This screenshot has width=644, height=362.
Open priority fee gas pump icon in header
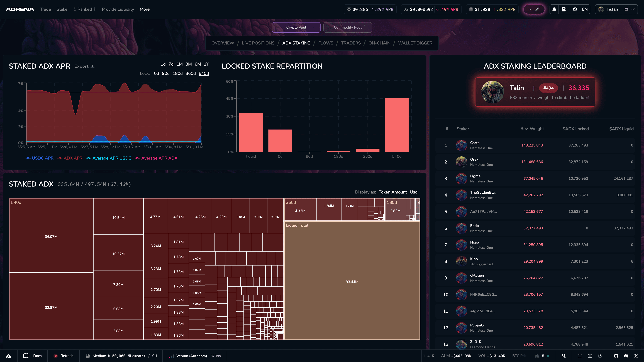coord(564,9)
